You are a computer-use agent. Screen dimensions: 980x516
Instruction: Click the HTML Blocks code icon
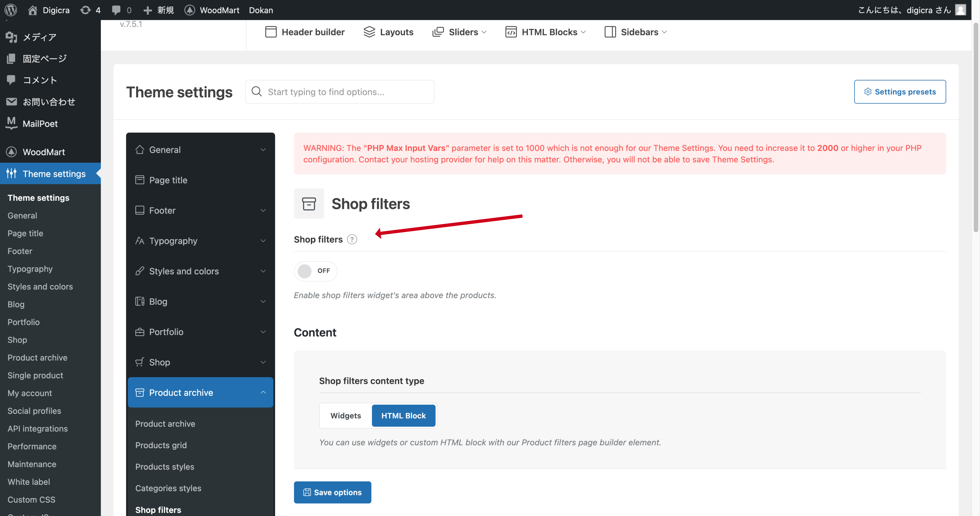(x=511, y=32)
